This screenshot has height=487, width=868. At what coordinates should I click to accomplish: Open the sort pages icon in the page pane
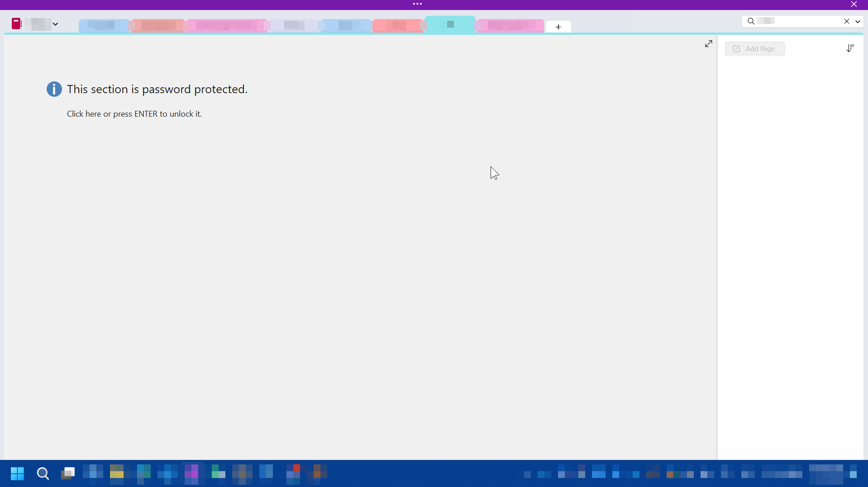850,48
